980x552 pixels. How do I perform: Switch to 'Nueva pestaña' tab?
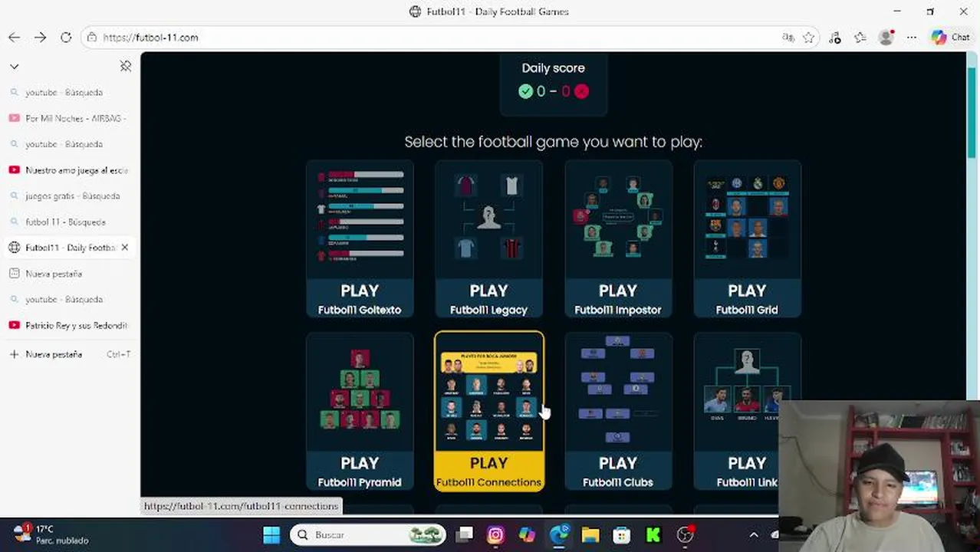coord(70,274)
